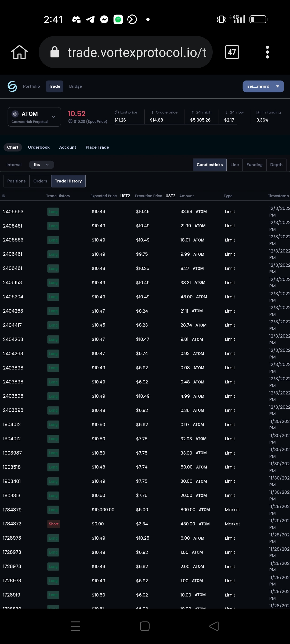This screenshot has height=644, width=290.
Task: Click the ATOM coin icon
Action: 15,114
